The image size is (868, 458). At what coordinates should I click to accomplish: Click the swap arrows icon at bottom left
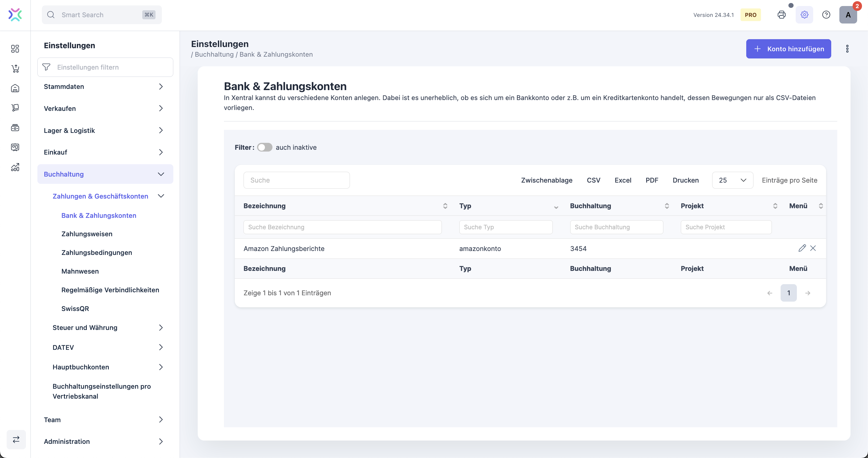(16, 439)
